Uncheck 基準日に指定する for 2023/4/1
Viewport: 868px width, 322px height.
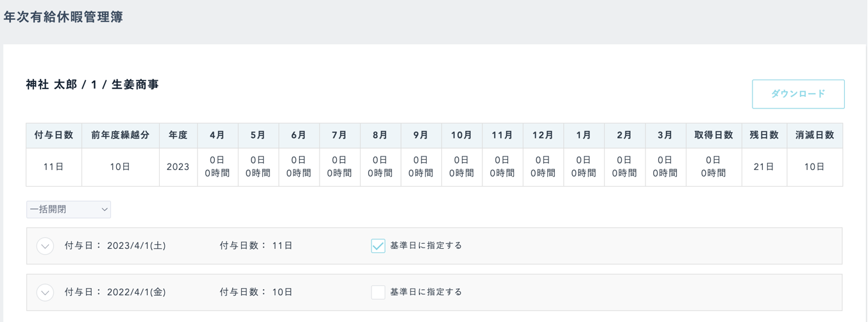(x=378, y=246)
